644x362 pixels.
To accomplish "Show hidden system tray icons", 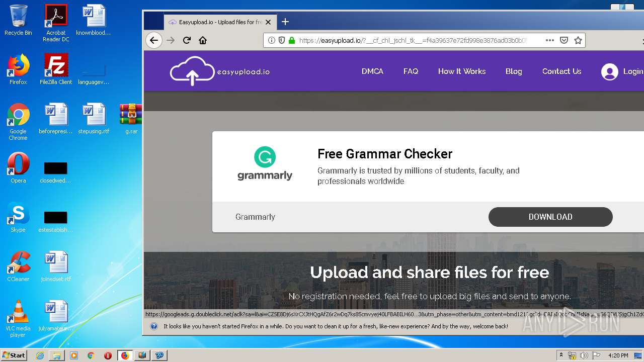I will pos(561,355).
